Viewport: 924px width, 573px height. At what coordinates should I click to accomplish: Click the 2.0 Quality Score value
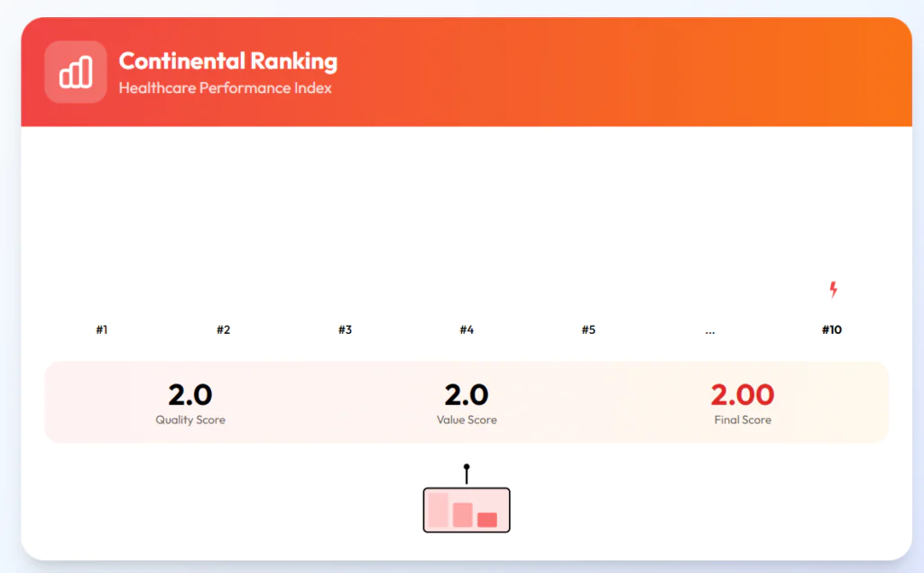tap(190, 394)
